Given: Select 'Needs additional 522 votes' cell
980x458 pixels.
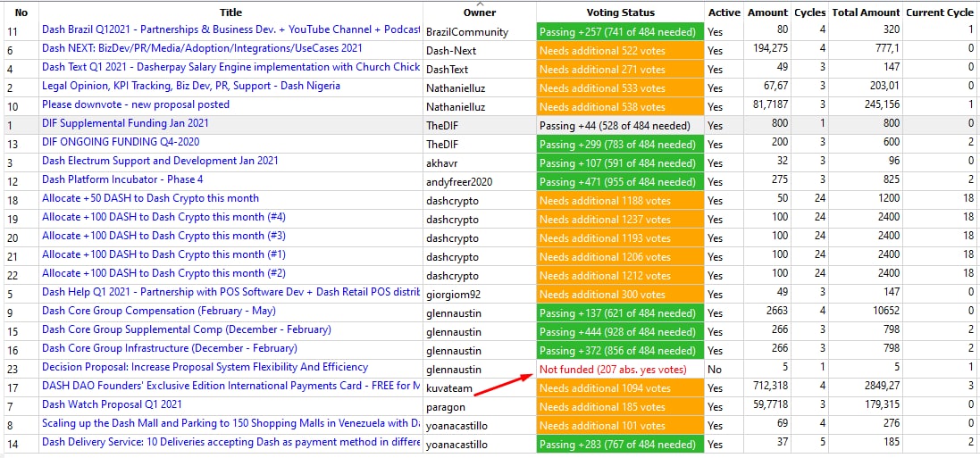Looking at the screenshot, I should point(620,51).
